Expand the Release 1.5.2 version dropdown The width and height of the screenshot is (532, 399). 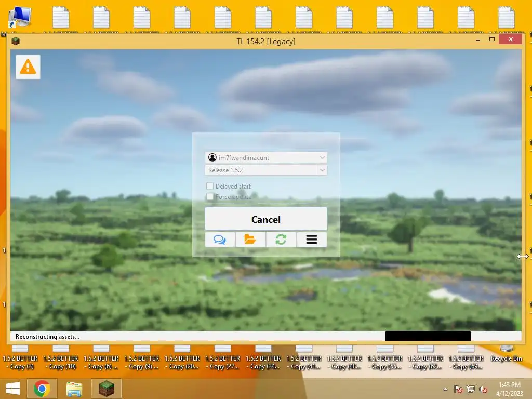322,170
